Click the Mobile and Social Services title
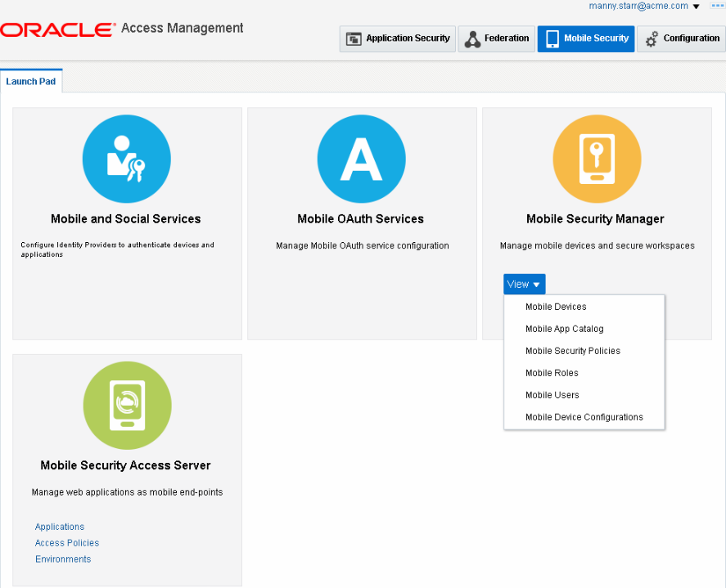 pos(126,219)
